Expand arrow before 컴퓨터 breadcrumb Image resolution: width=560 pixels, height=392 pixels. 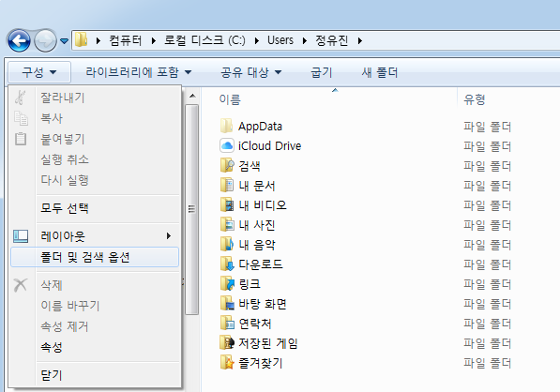pos(98,41)
